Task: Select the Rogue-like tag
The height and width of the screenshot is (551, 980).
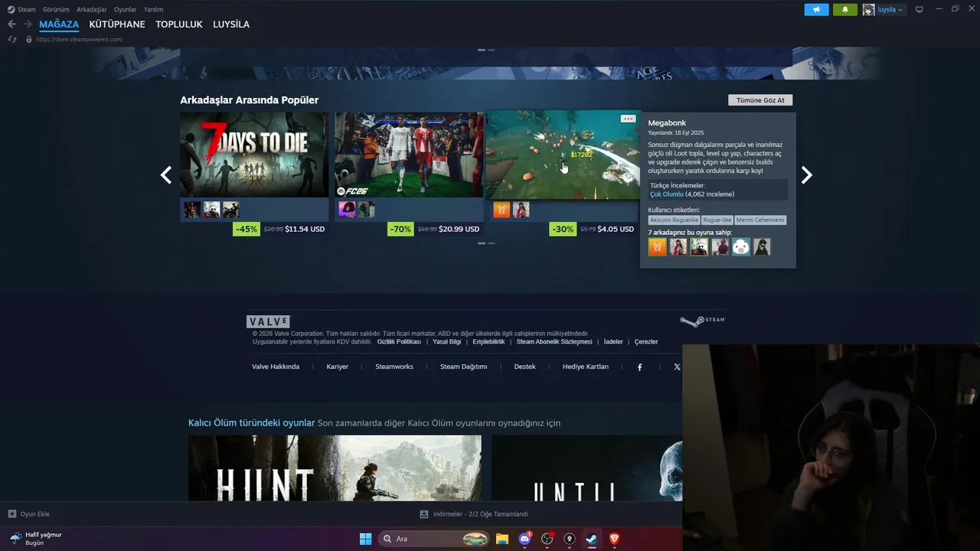Action: coord(717,220)
